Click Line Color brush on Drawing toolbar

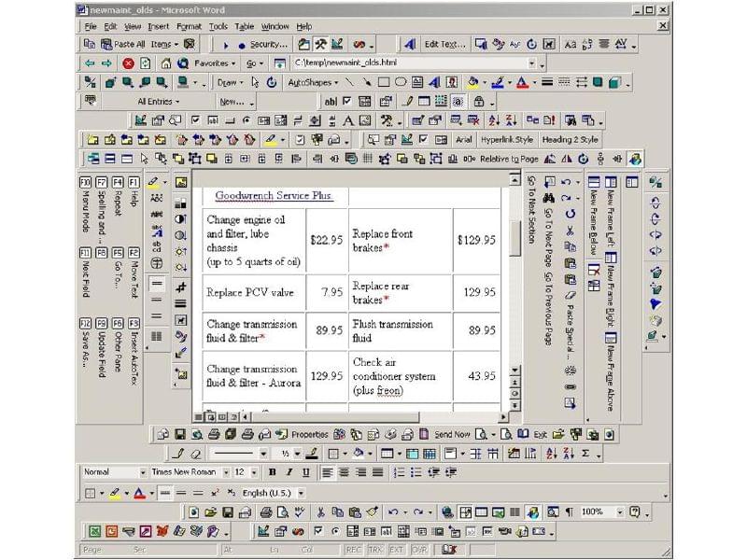click(498, 82)
